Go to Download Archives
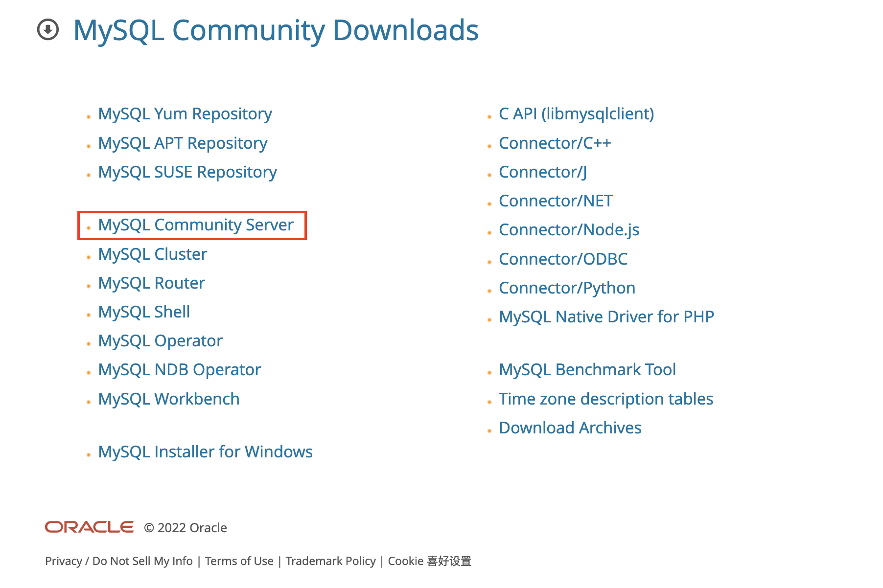The image size is (883, 588). pos(570,428)
